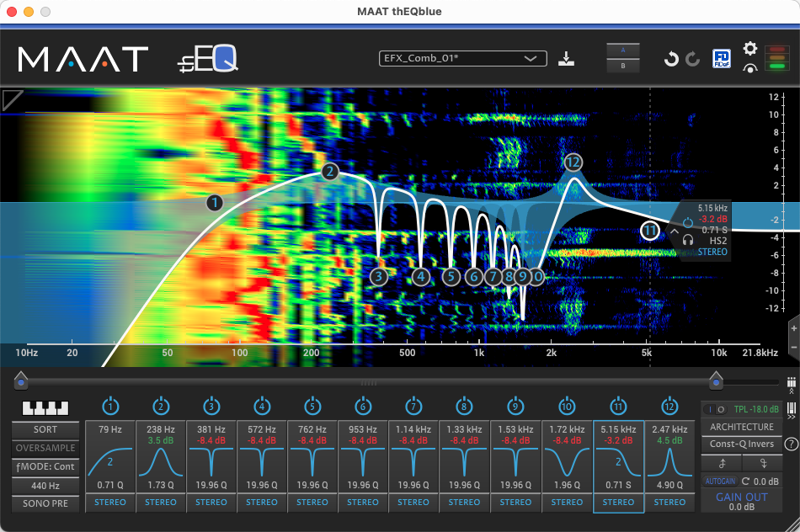Click the headphones solo icon in band popup
Viewport: 800px width, 532px height.
click(687, 239)
